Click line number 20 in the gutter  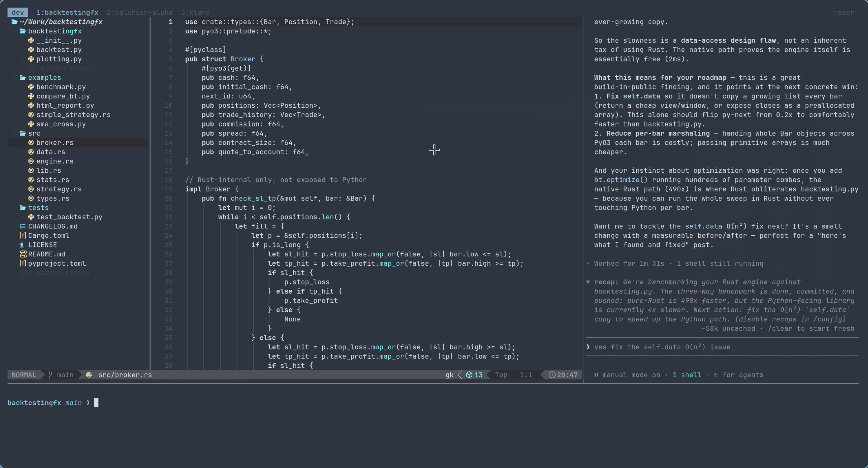pyautogui.click(x=168, y=198)
